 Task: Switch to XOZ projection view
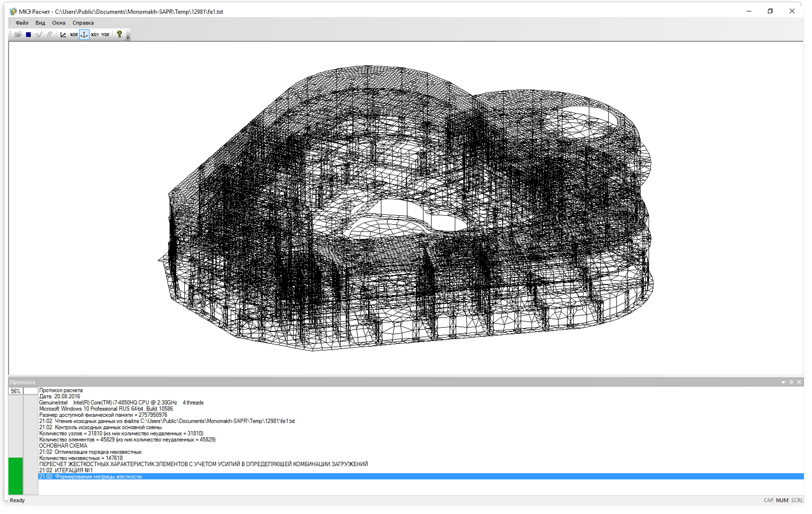point(73,34)
